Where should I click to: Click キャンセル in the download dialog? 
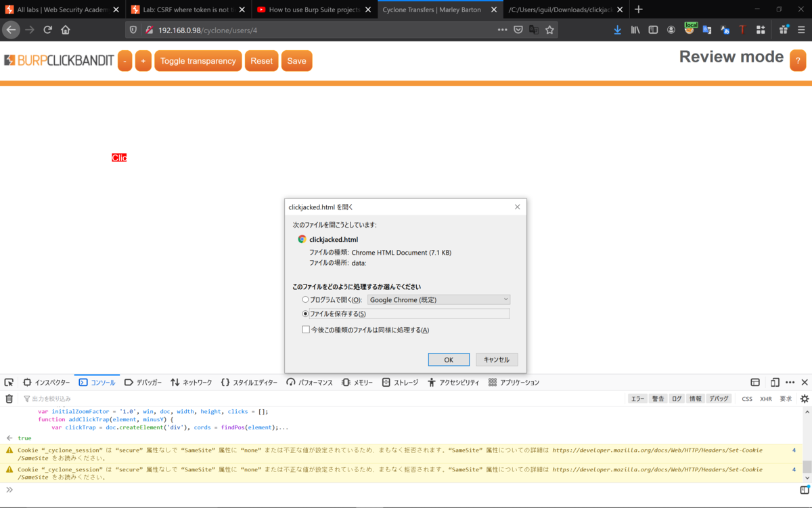(x=497, y=360)
